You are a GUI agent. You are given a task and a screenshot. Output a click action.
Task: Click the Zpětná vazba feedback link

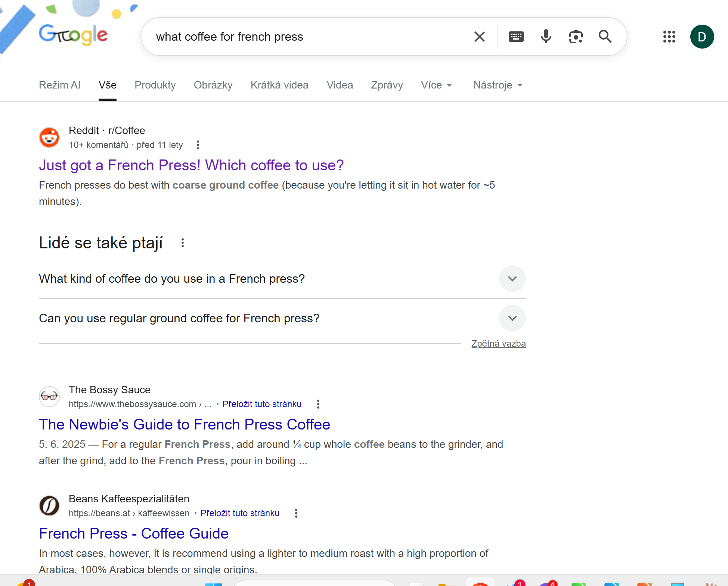(x=498, y=344)
